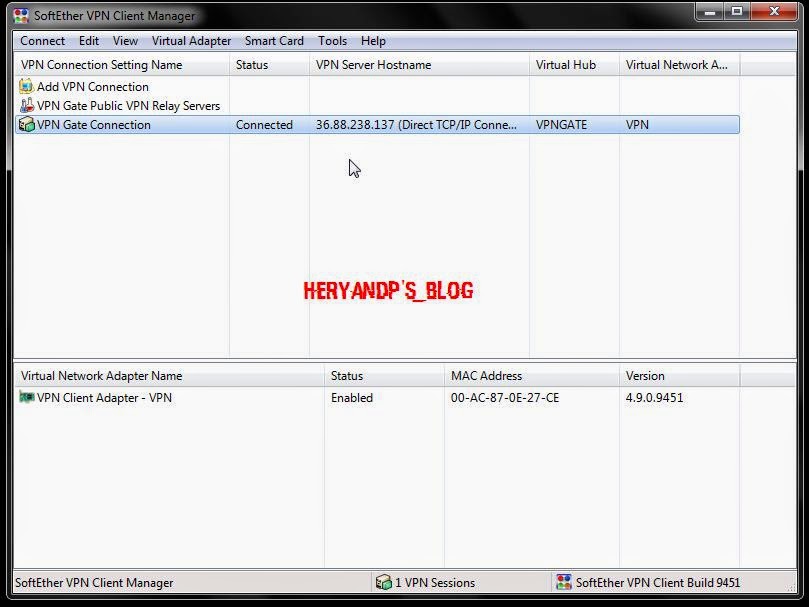
Task: Open the Virtual Adapter menu
Action: pos(191,41)
